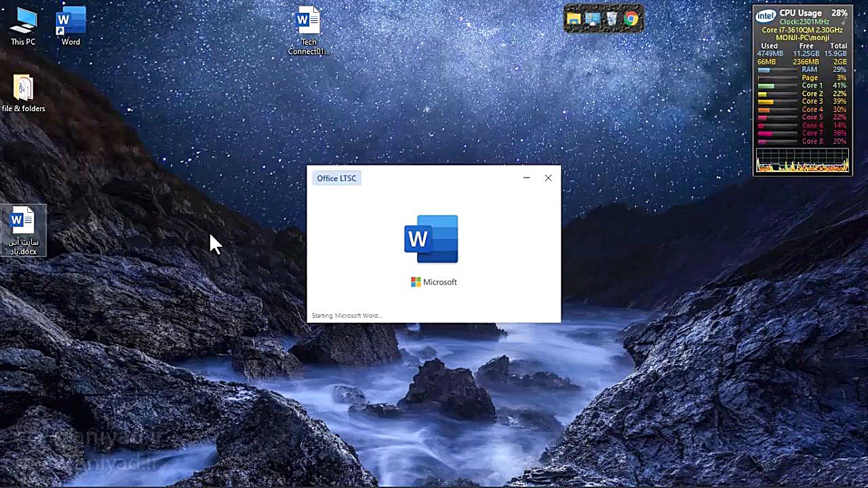Click the "36%" value for Core 7
868x488 pixels.
coord(840,134)
